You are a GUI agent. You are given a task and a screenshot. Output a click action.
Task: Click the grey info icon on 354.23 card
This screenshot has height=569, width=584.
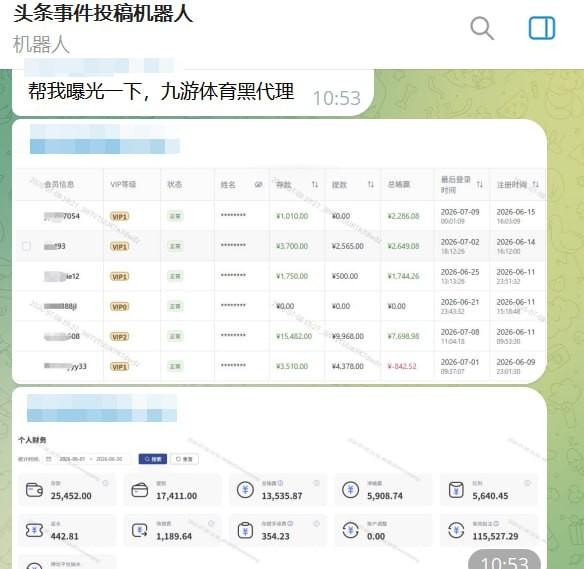[316, 524]
